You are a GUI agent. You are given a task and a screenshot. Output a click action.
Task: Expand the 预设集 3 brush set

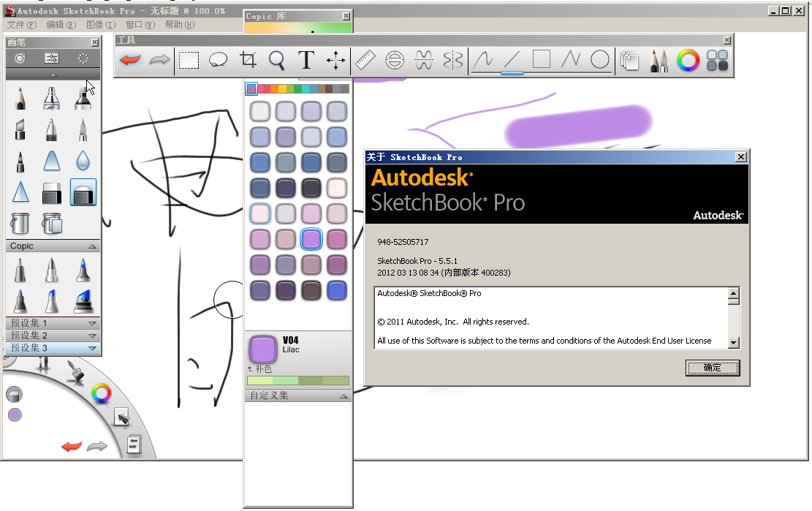click(92, 348)
